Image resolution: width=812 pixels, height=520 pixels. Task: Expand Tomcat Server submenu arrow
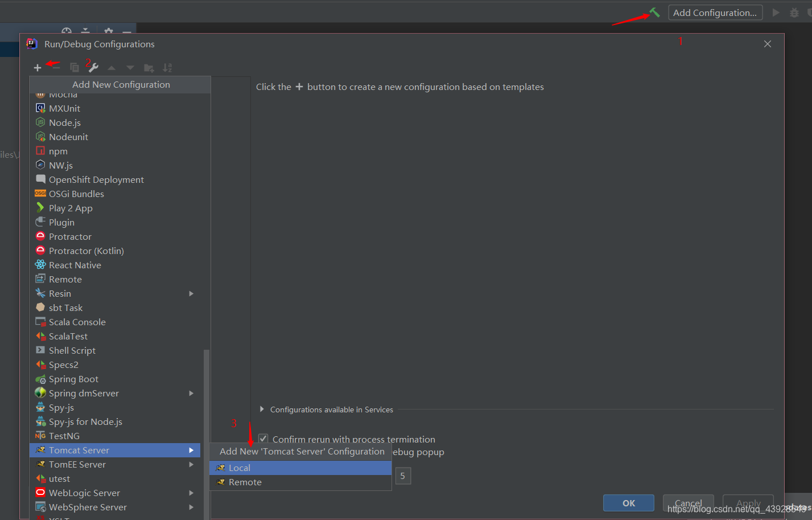pos(191,450)
